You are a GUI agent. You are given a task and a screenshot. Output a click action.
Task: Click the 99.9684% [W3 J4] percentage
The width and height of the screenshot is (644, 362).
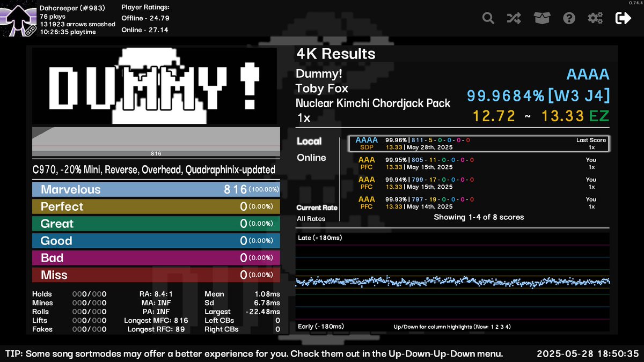[538, 96]
